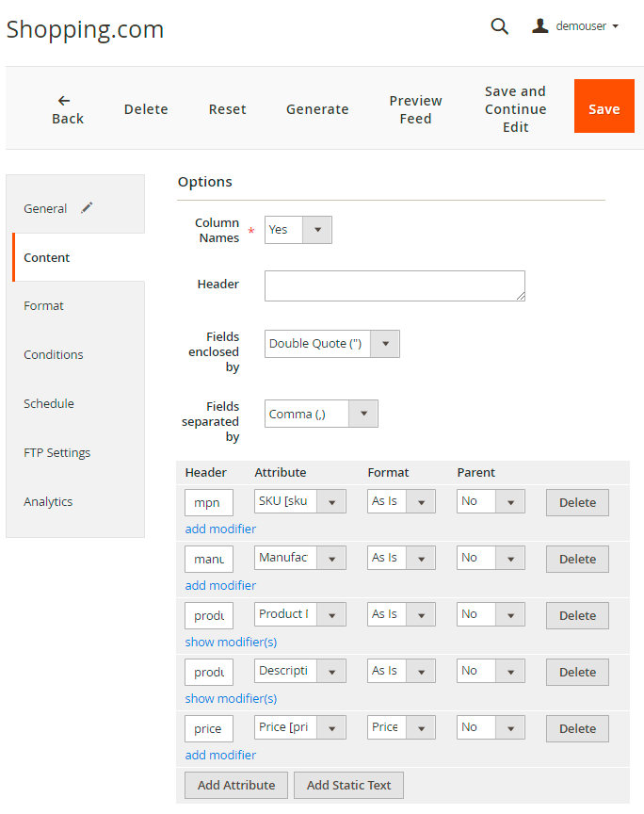
Task: Click Add Attribute button
Action: (x=236, y=785)
